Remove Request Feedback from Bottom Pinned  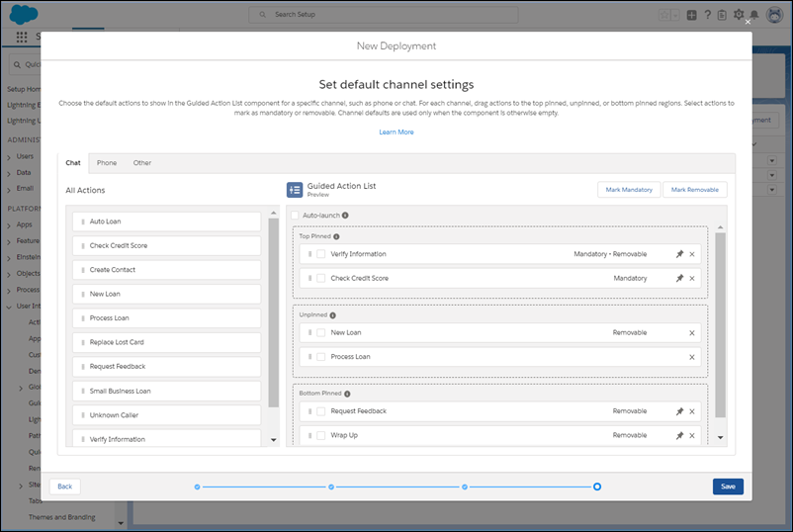tap(692, 411)
